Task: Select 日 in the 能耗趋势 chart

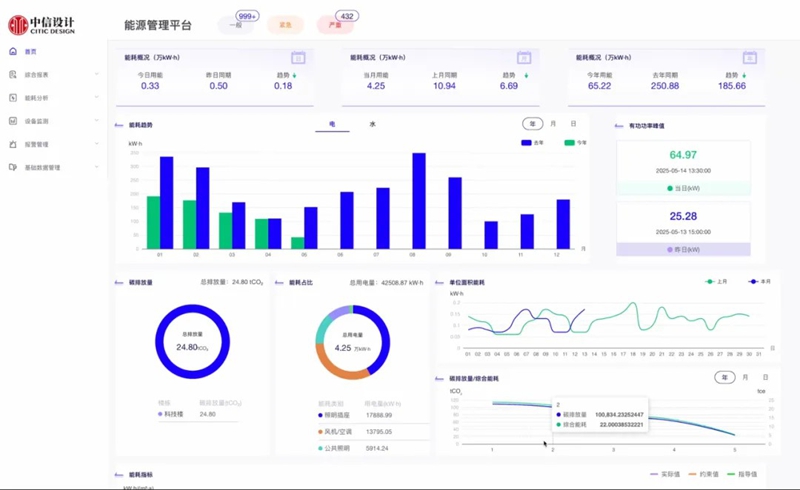Action: 573,124
